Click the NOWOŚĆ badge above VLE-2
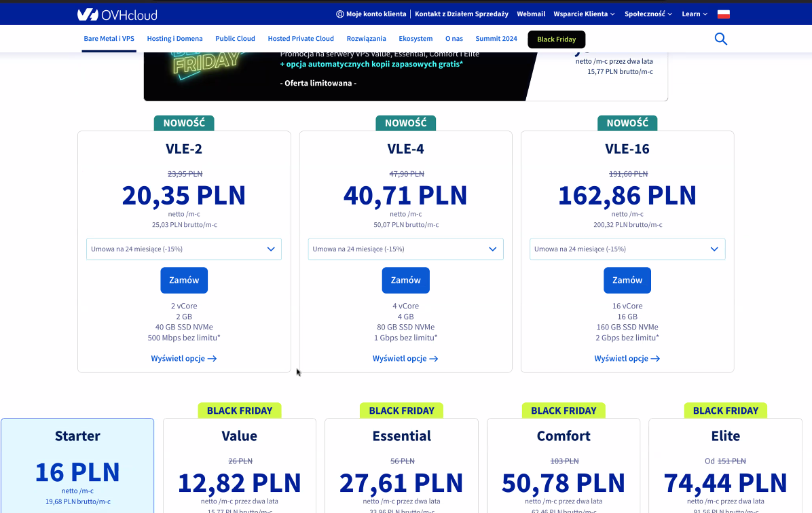This screenshot has width=812, height=513. 184,123
